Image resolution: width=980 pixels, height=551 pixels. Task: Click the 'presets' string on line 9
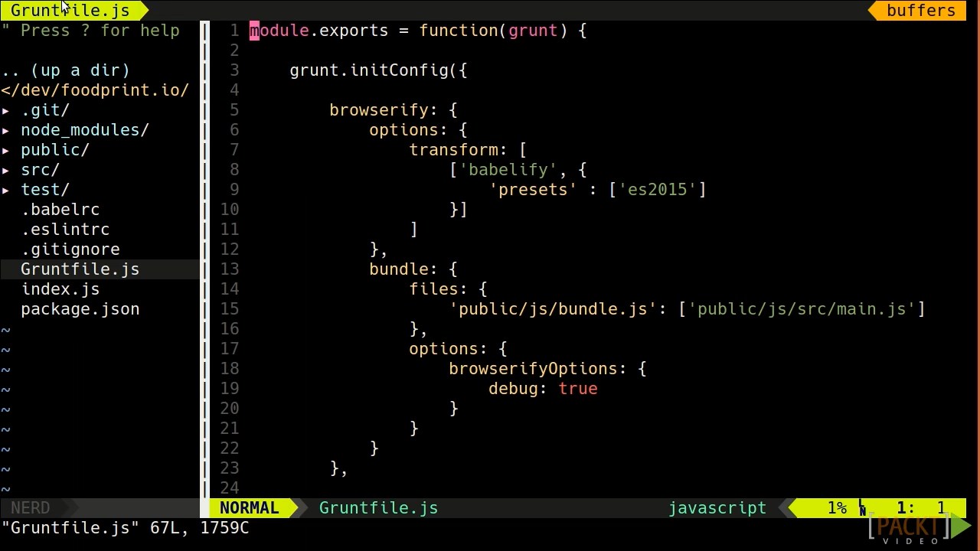pos(534,190)
